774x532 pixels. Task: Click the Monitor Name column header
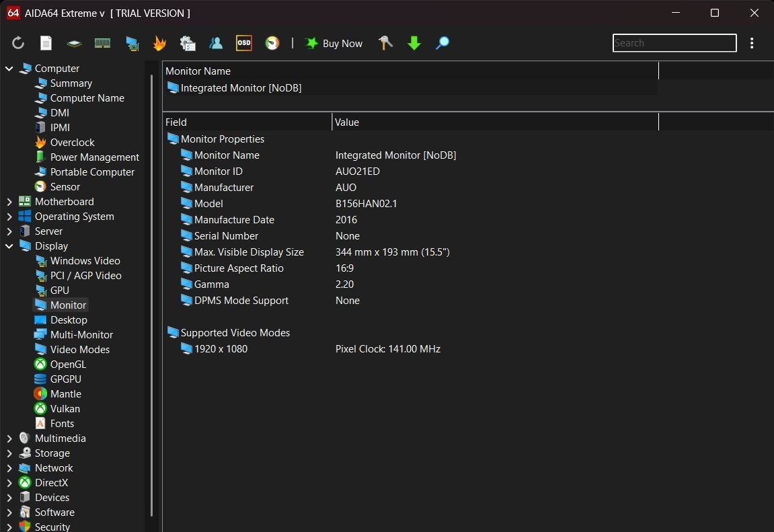pos(411,71)
